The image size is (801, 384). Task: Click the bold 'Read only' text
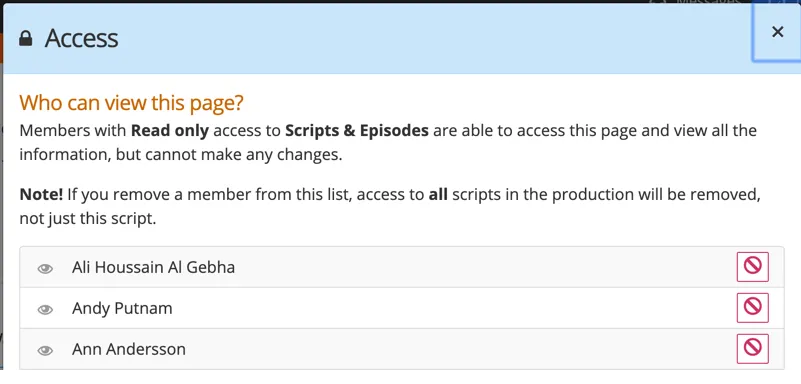tap(170, 131)
